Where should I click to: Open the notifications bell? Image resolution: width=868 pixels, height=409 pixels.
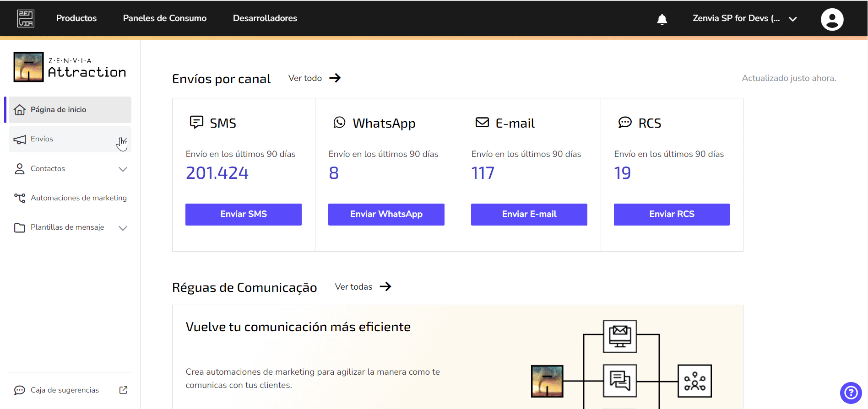pyautogui.click(x=662, y=19)
